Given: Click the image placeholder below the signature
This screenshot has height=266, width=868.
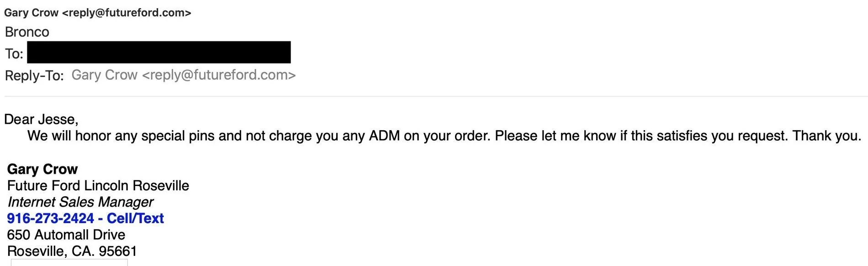Looking at the screenshot, I should pos(69,263).
